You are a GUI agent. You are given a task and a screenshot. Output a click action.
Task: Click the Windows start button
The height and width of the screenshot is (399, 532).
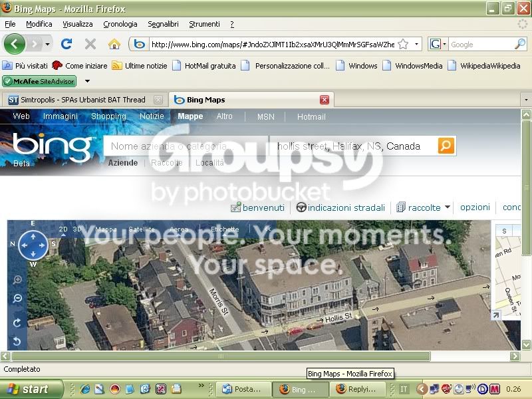click(31, 389)
